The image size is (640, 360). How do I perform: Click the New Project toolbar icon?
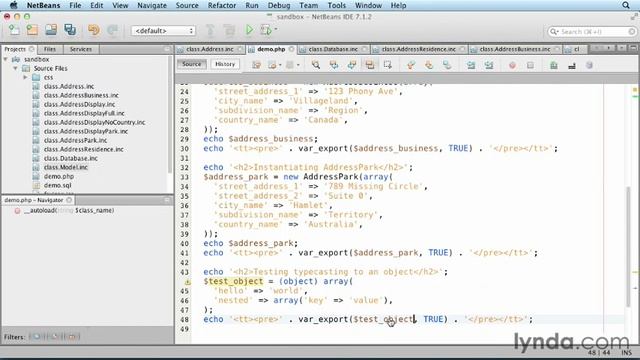click(32, 30)
